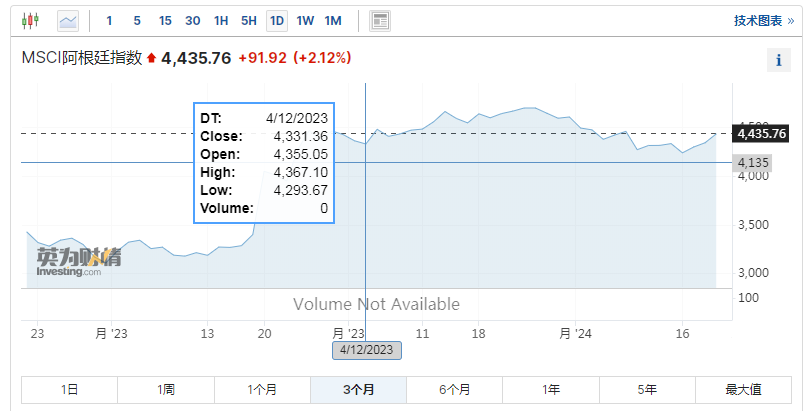Viewport: 806px width, 411px height.
Task: Select the 1W interval
Action: tap(305, 21)
